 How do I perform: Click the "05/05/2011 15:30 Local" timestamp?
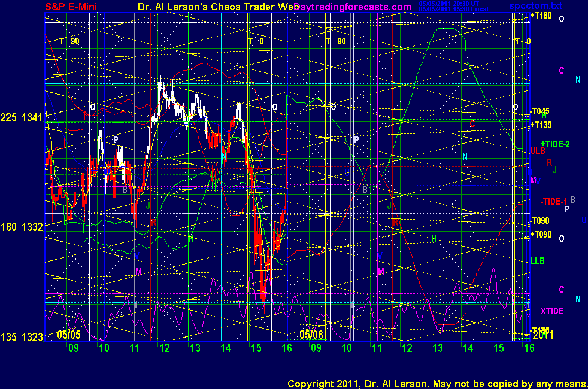[x=453, y=9]
